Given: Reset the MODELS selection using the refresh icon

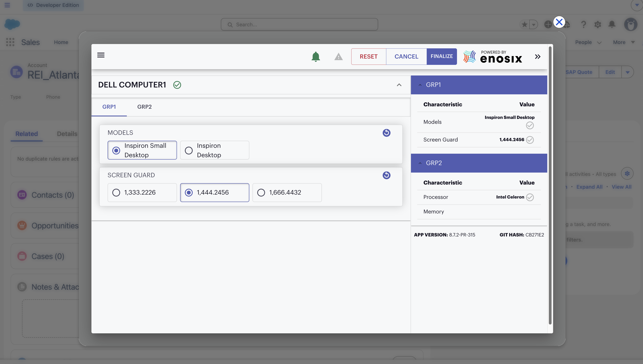Looking at the screenshot, I should pyautogui.click(x=386, y=133).
